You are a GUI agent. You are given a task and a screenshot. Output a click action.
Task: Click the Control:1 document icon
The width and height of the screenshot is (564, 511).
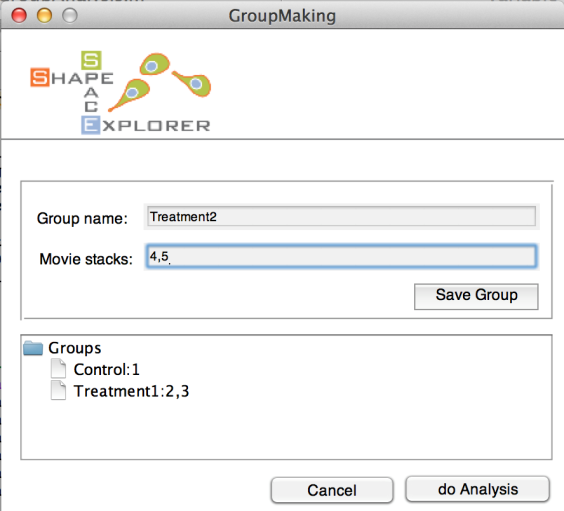click(58, 369)
